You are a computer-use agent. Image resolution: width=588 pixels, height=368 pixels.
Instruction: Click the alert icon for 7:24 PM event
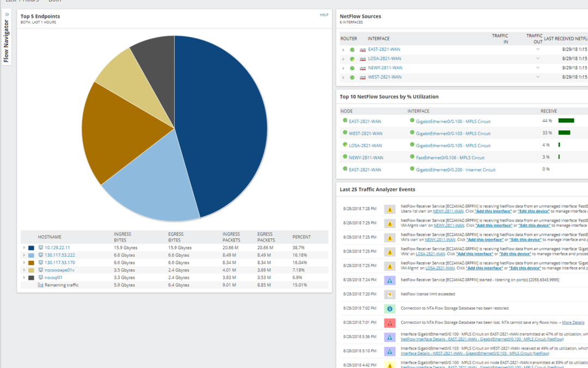click(x=390, y=280)
